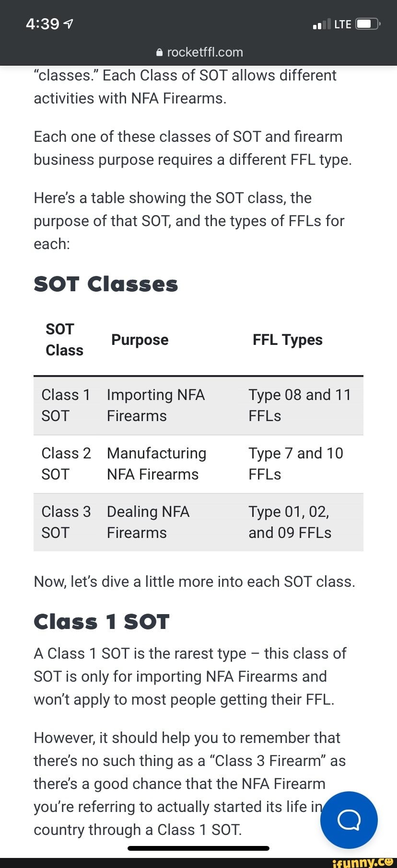
Task: Select the "Manufacturing NFA Firearms" table cell
Action: (x=157, y=464)
